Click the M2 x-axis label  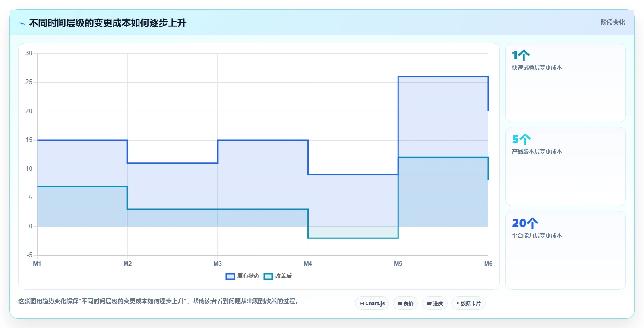(x=127, y=264)
